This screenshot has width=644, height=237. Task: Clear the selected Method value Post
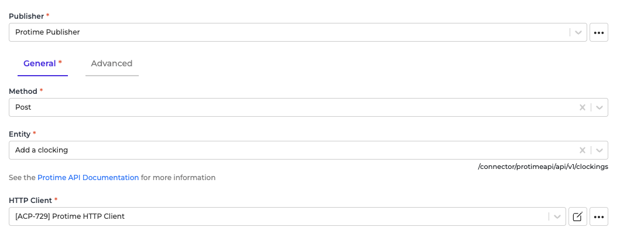[x=583, y=107]
